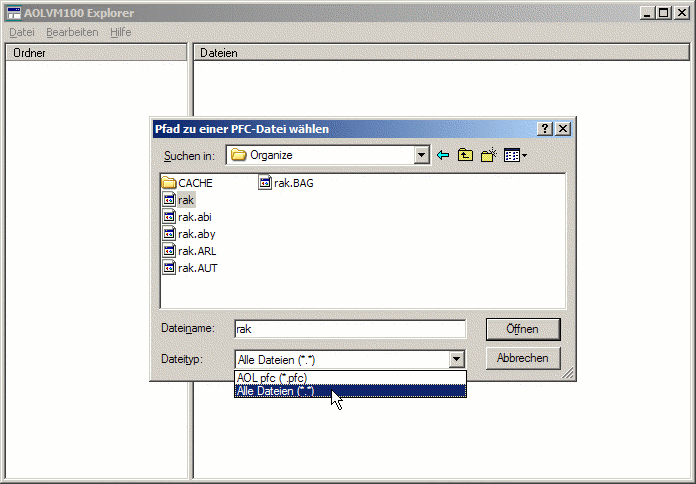Open the Datei menu
Screen dimensions: 696x484
click(22, 32)
